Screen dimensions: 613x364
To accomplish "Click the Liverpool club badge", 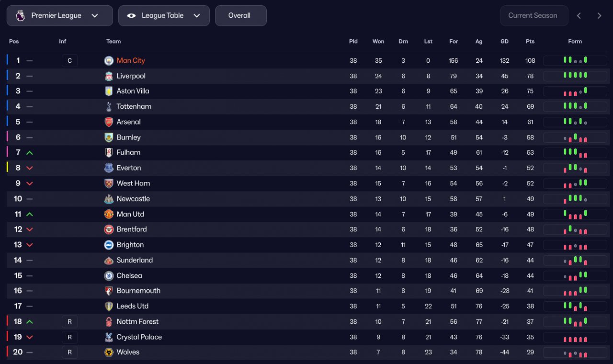I will pos(109,76).
